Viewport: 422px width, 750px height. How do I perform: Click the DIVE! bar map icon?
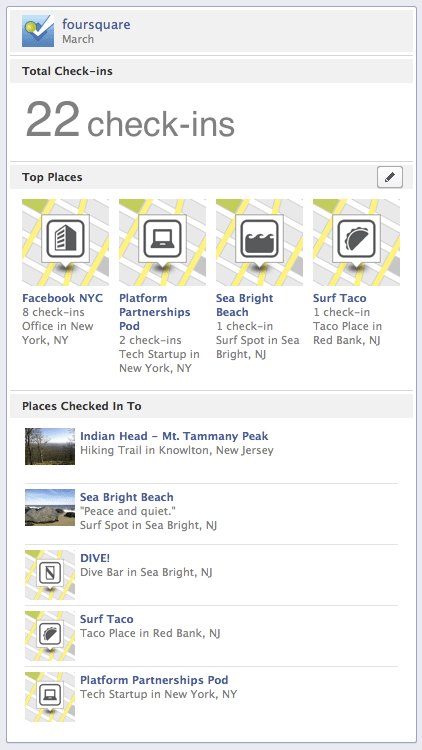(x=50, y=574)
